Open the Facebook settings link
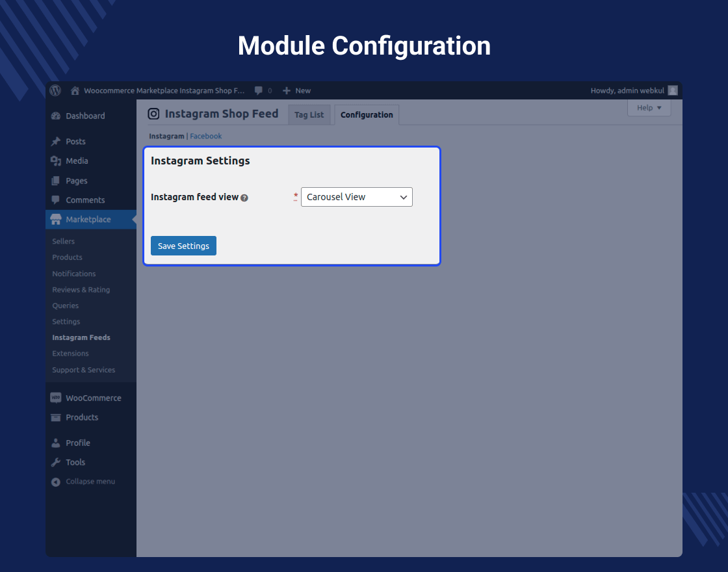Screen dimensions: 728x572 point(205,136)
